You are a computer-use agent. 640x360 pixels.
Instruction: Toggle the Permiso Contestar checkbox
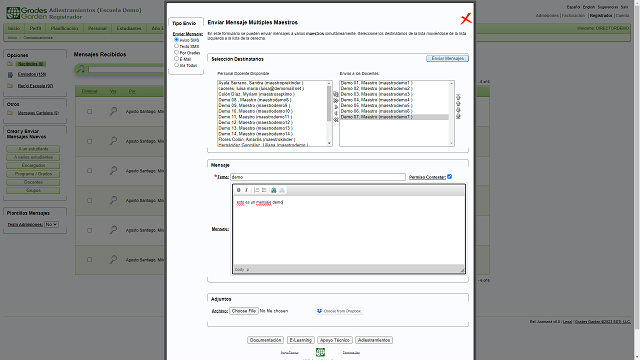click(x=449, y=177)
